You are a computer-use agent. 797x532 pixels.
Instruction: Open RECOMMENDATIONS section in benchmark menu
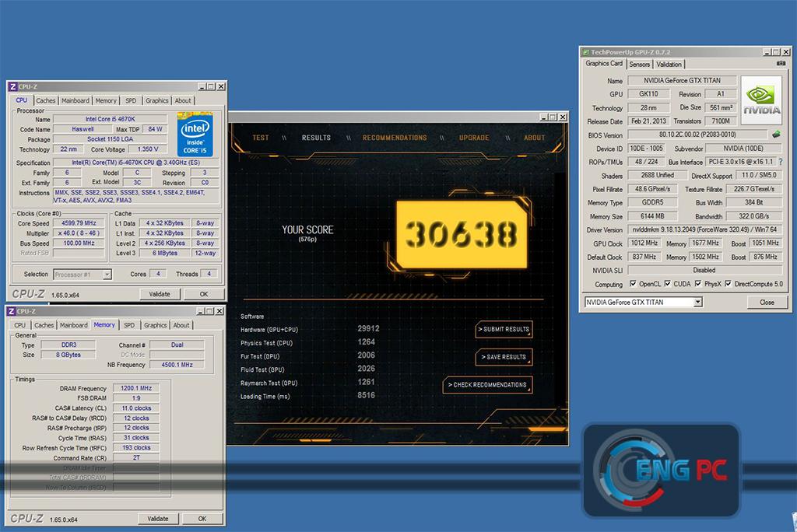(395, 138)
